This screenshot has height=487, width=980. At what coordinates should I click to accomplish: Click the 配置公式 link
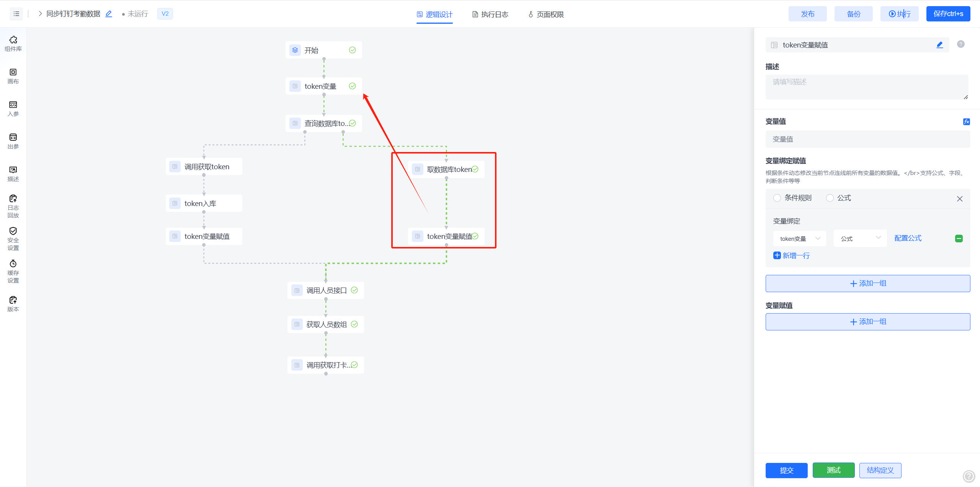point(908,238)
